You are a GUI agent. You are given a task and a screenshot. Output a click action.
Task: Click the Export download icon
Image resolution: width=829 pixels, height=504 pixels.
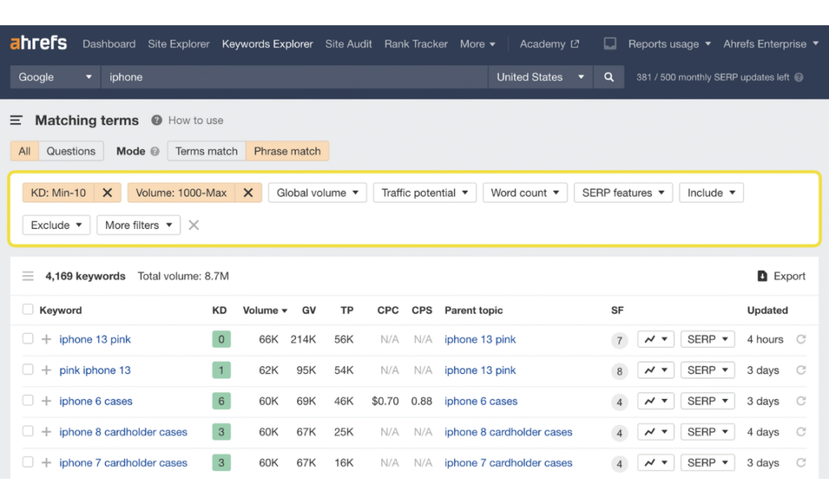(762, 277)
